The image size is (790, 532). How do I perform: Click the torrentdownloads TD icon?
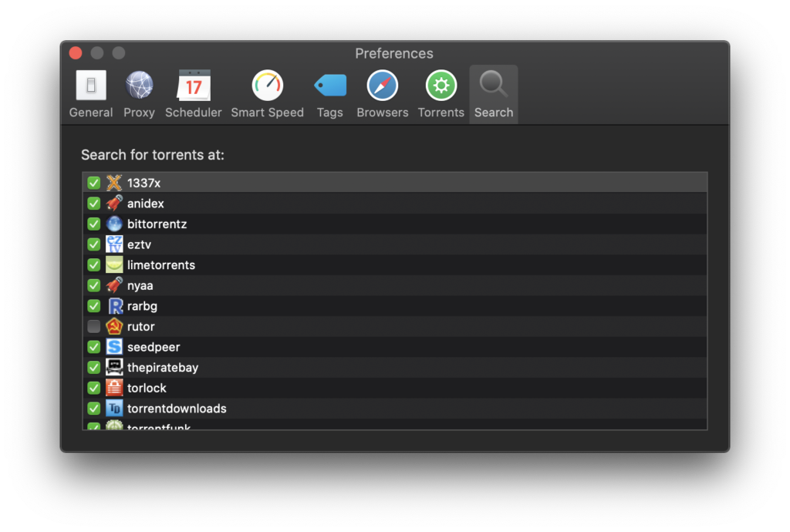[x=114, y=408]
